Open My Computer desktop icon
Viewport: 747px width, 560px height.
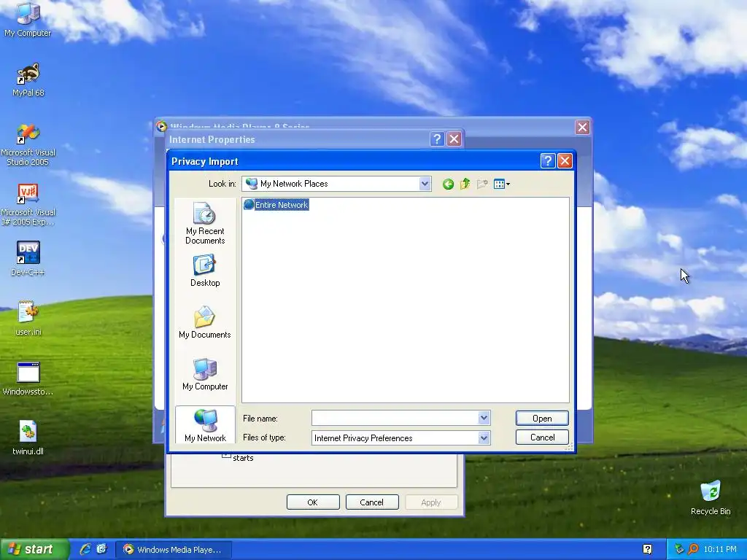(28, 19)
